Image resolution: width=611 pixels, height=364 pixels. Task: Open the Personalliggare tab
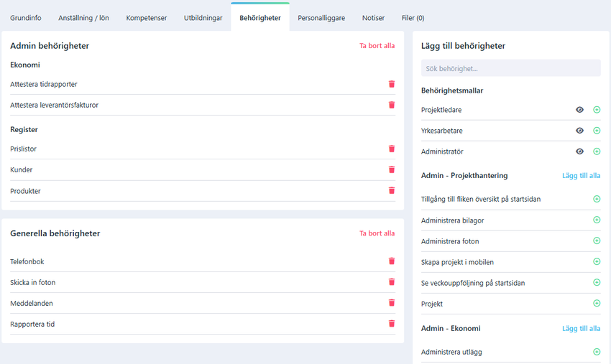[x=321, y=18]
